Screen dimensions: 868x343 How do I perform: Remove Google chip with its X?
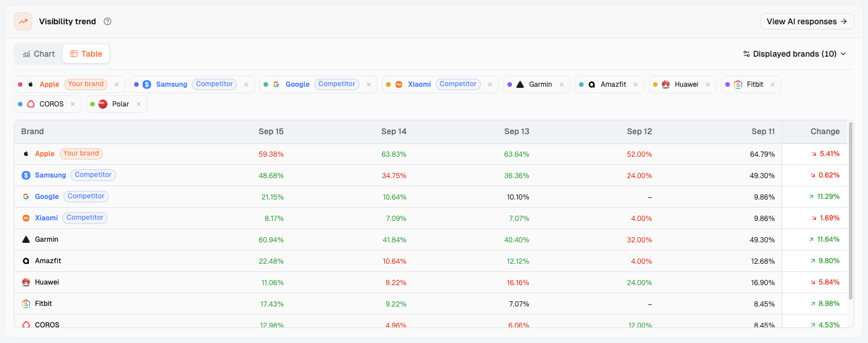(369, 84)
